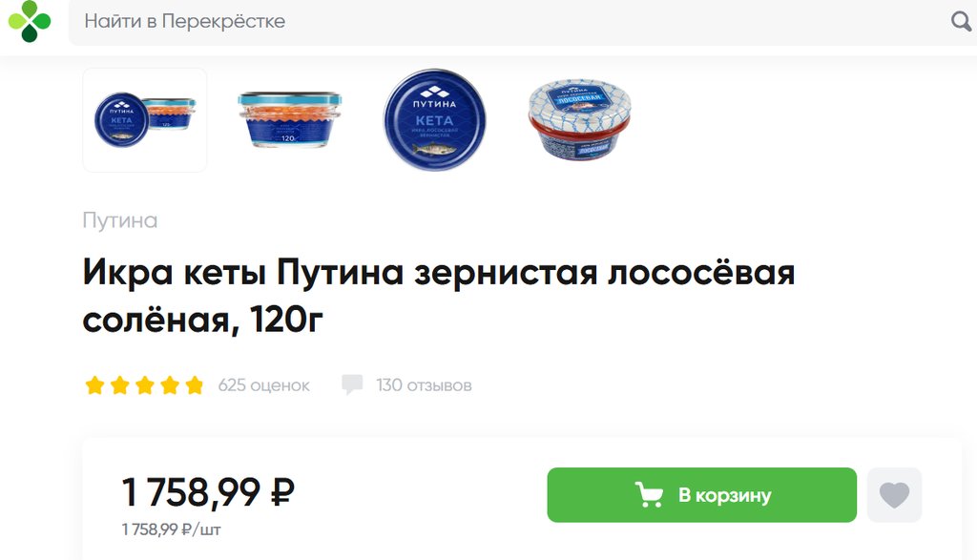Select the blue 'Кета' lid thumbnail
The image size is (977, 560).
pyautogui.click(x=435, y=120)
